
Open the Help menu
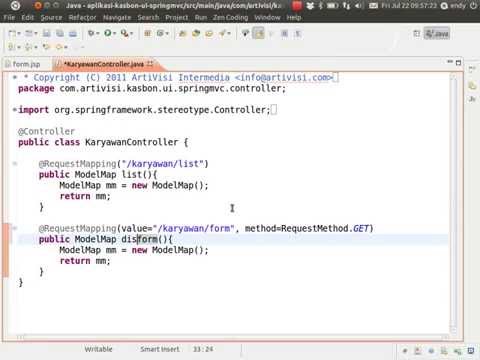point(294,17)
